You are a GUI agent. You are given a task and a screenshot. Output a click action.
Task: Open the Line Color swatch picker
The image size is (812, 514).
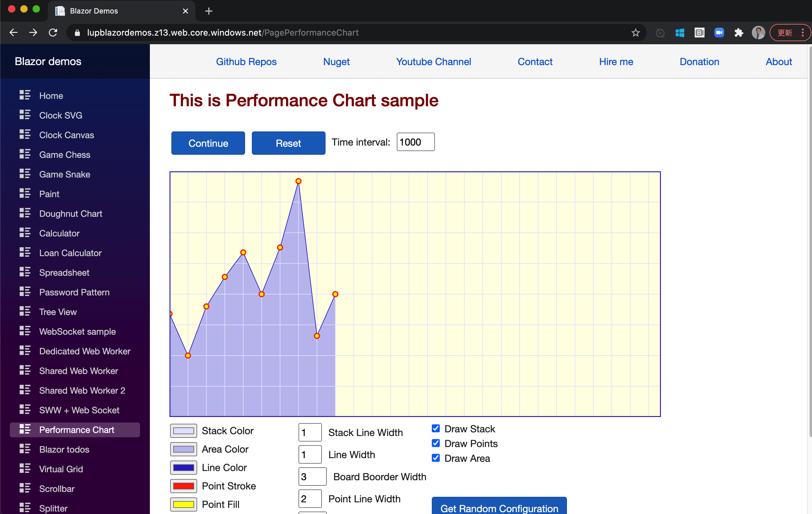pos(183,468)
